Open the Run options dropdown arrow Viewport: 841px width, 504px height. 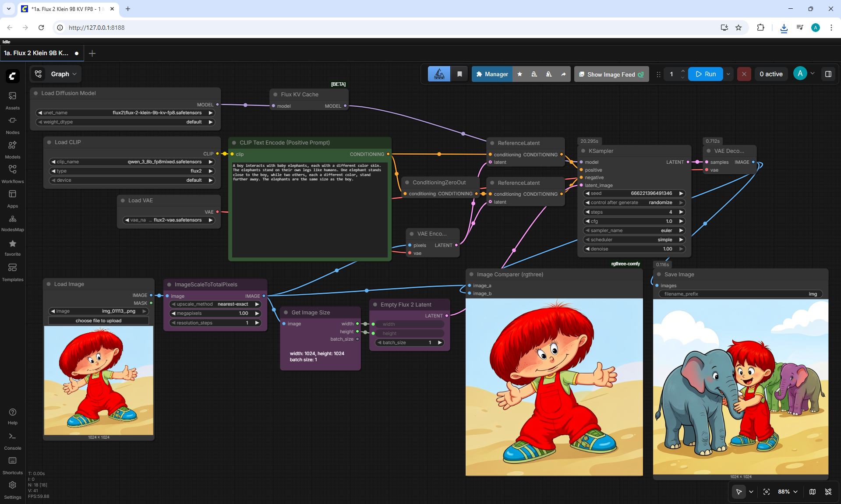coord(728,74)
